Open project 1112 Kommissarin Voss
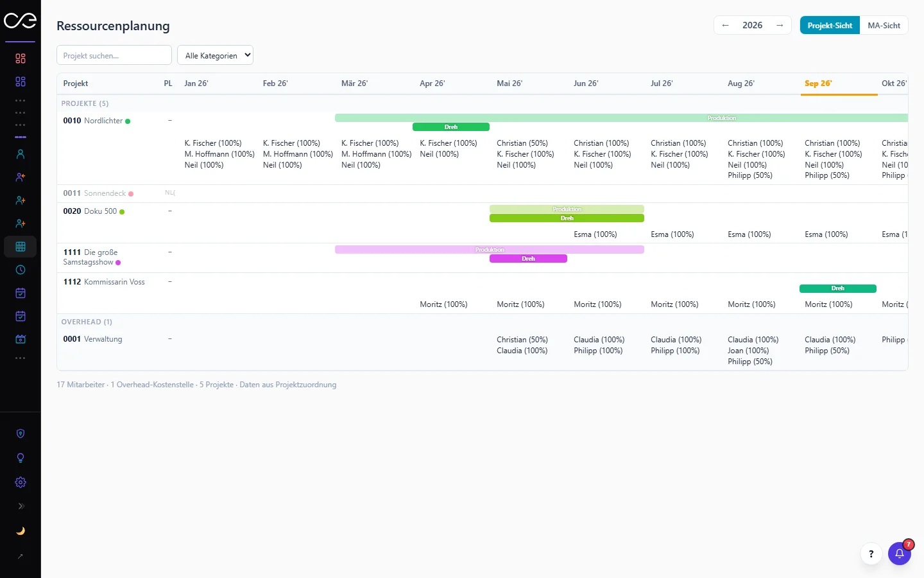924x578 pixels. tap(104, 282)
